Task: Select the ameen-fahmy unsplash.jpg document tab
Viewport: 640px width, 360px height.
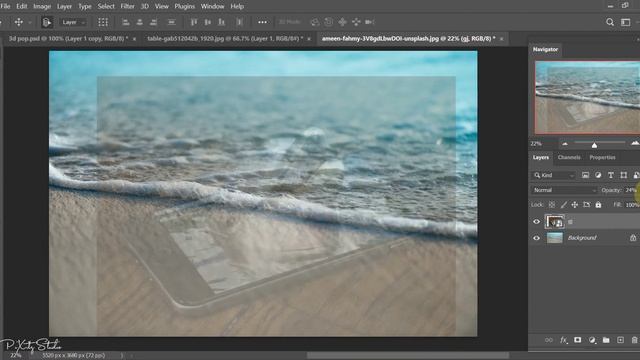Action: click(x=409, y=39)
